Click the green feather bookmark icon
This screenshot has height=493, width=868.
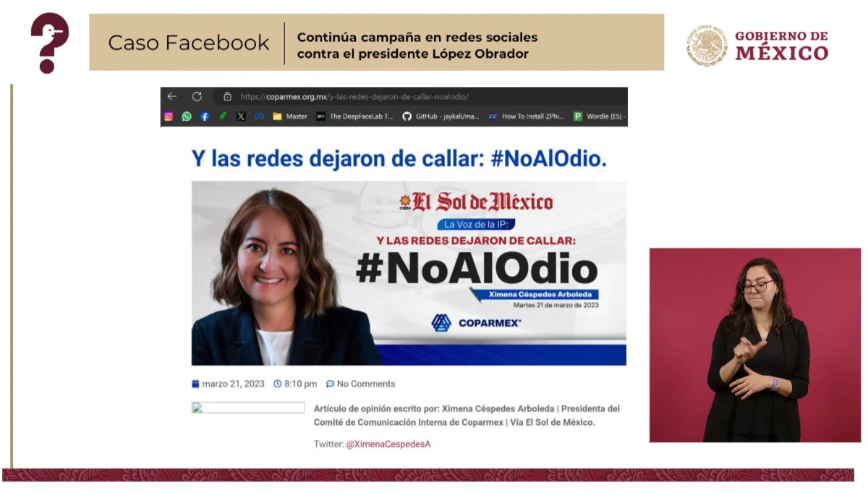(224, 116)
